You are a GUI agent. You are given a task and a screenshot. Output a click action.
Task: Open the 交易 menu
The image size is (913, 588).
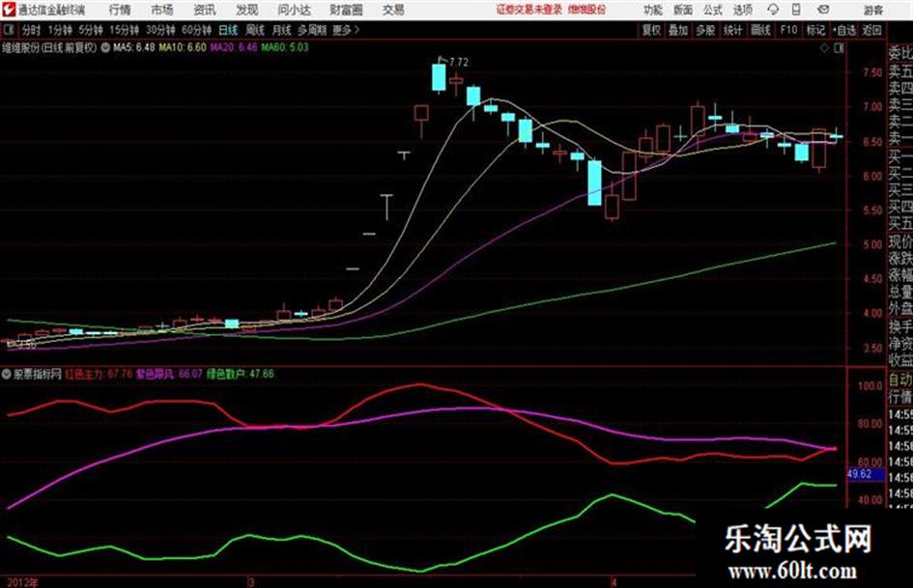(x=393, y=10)
